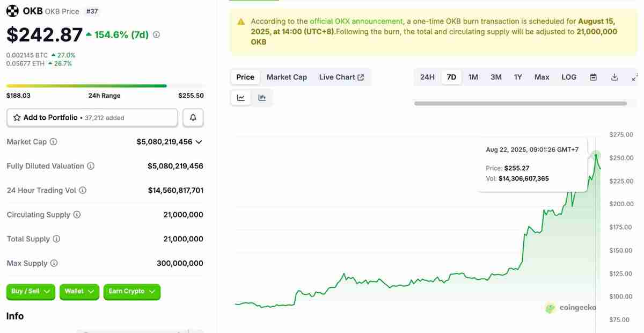The width and height of the screenshot is (644, 333).
Task: Select the candlestick chart icon
Action: coord(261,97)
